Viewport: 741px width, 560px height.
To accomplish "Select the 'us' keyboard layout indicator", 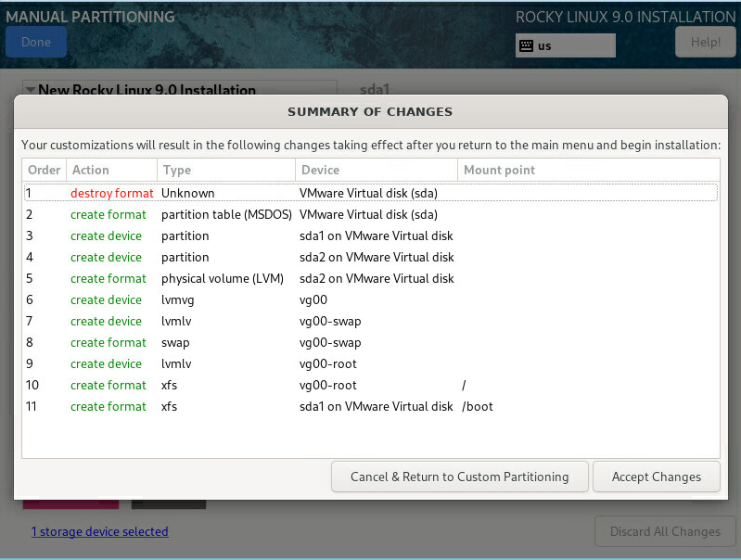I will pyautogui.click(x=565, y=45).
